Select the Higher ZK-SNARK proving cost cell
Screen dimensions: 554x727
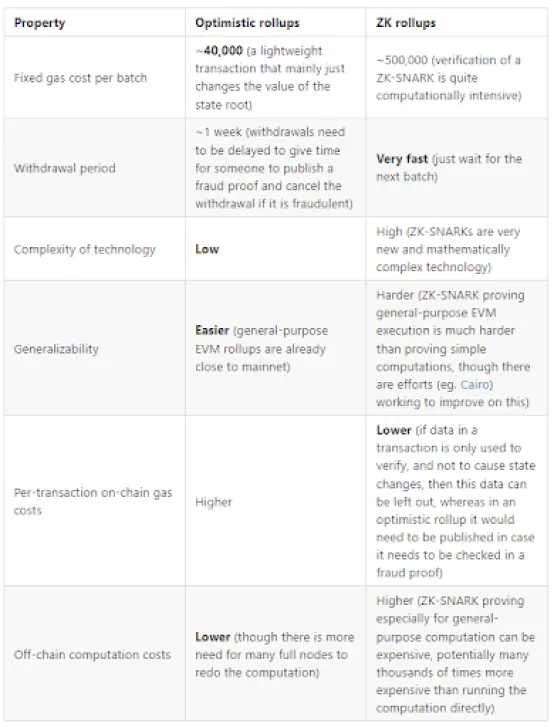[x=457, y=654]
